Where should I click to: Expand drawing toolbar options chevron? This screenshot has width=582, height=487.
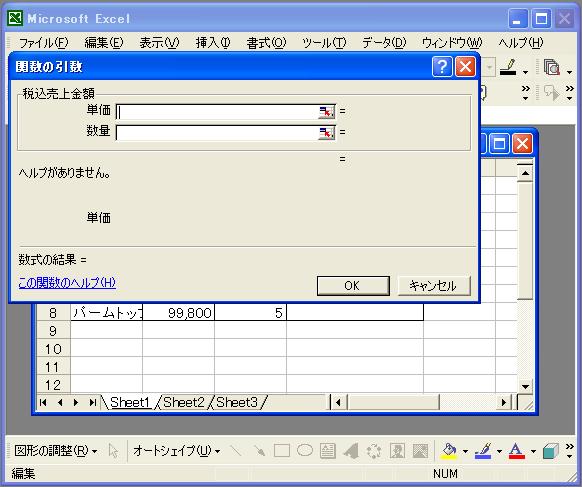point(569,451)
